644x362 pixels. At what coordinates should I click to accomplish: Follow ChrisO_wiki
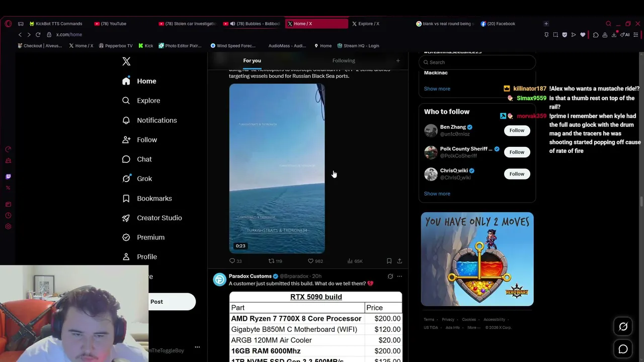(x=517, y=174)
